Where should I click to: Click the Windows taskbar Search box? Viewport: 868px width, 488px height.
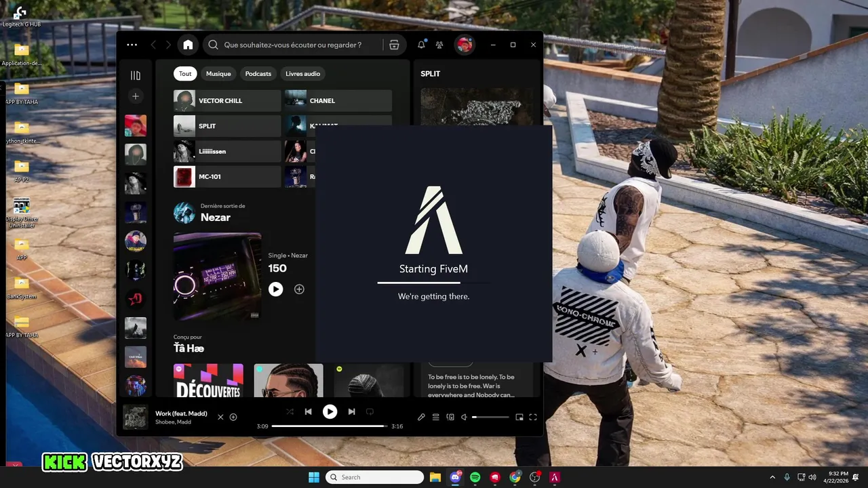coord(374,477)
